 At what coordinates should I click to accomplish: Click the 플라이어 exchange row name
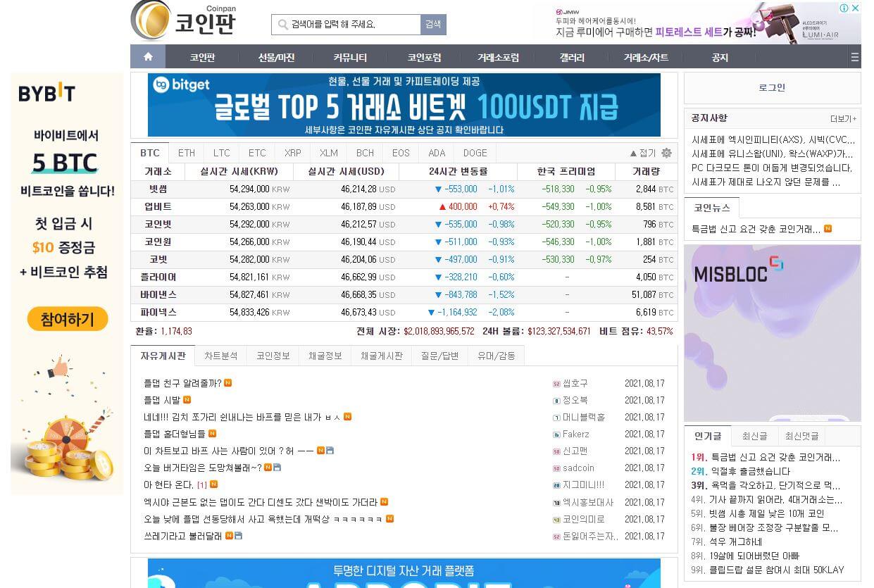coord(158,277)
